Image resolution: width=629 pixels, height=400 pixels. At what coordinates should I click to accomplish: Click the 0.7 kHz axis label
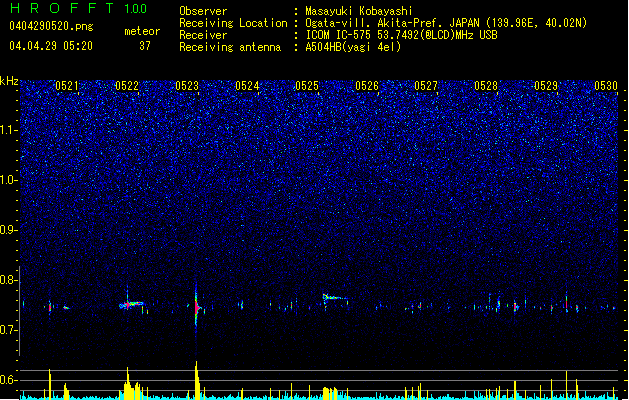tap(9, 330)
